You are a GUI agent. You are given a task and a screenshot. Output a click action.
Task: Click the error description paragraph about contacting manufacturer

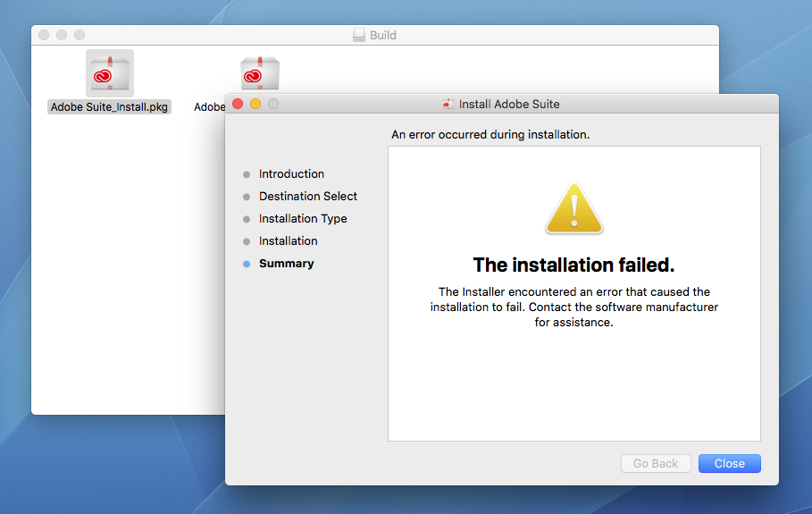573,307
